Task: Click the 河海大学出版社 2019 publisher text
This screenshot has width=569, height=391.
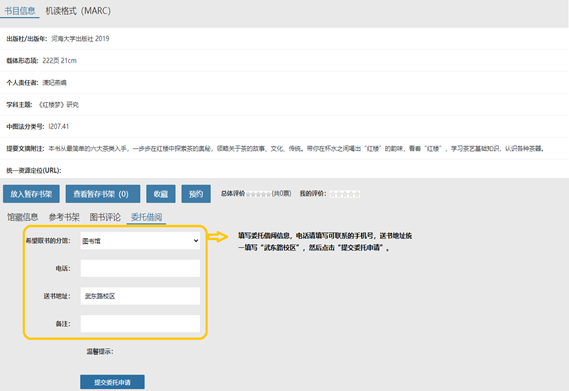Action: (80, 39)
